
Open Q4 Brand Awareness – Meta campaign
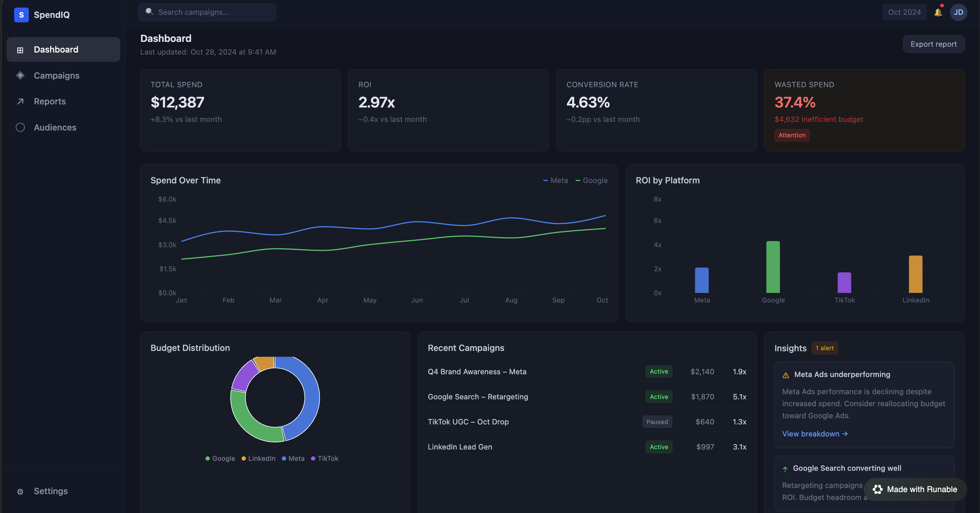click(x=587, y=372)
